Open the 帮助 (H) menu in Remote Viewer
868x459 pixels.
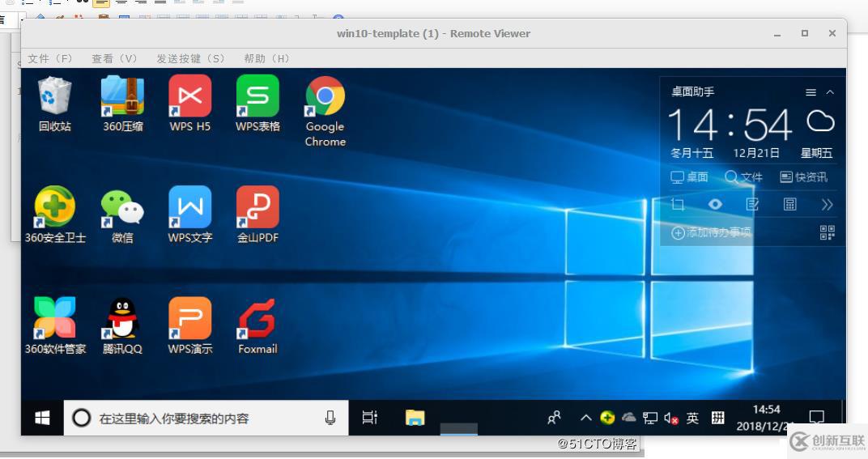(x=267, y=58)
